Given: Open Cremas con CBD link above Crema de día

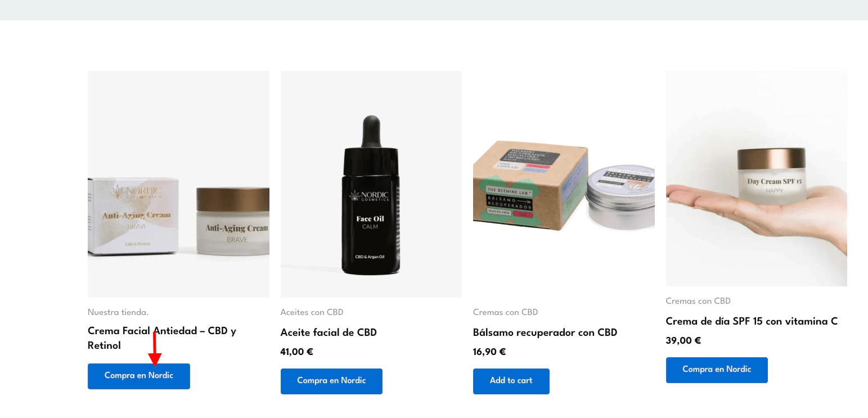Looking at the screenshot, I should point(698,301).
